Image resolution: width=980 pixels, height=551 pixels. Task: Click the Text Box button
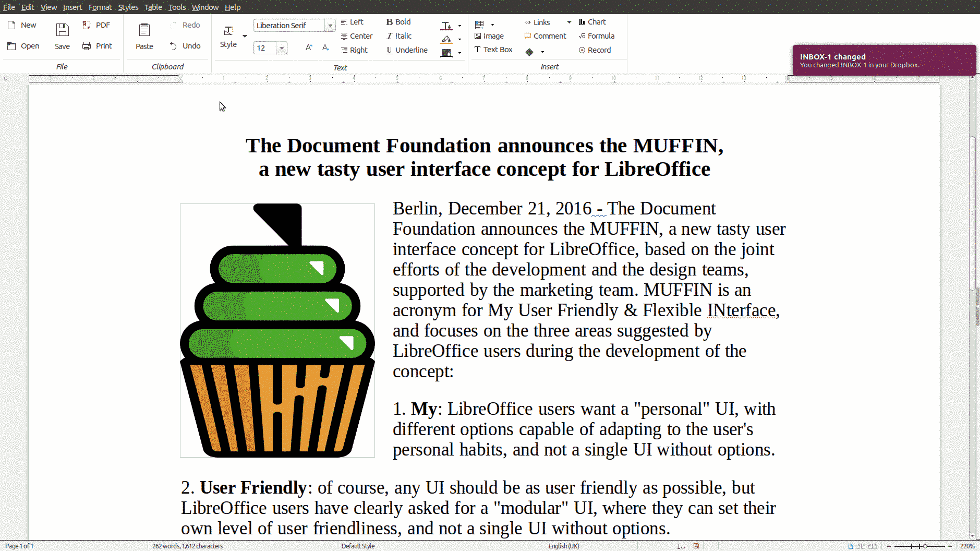pos(493,50)
